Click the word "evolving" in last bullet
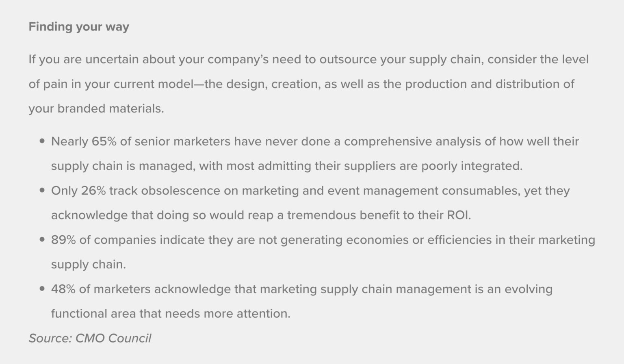This screenshot has width=624, height=364. (x=528, y=289)
